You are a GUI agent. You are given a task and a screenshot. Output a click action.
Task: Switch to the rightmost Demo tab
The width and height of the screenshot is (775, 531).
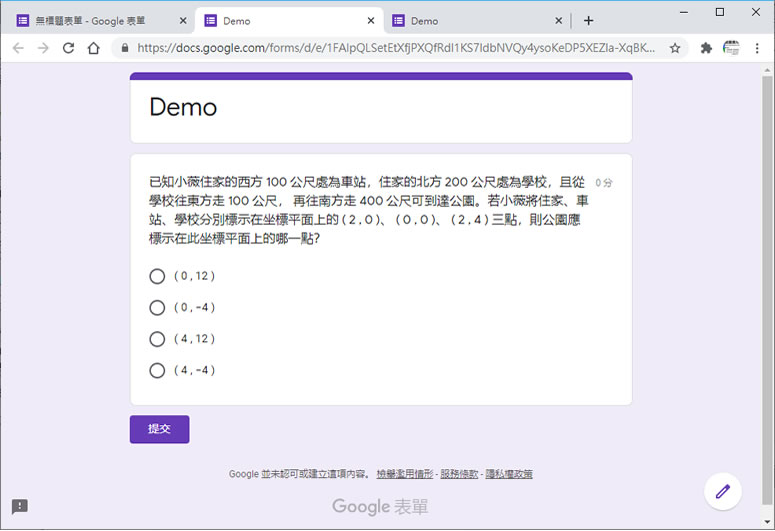click(477, 21)
